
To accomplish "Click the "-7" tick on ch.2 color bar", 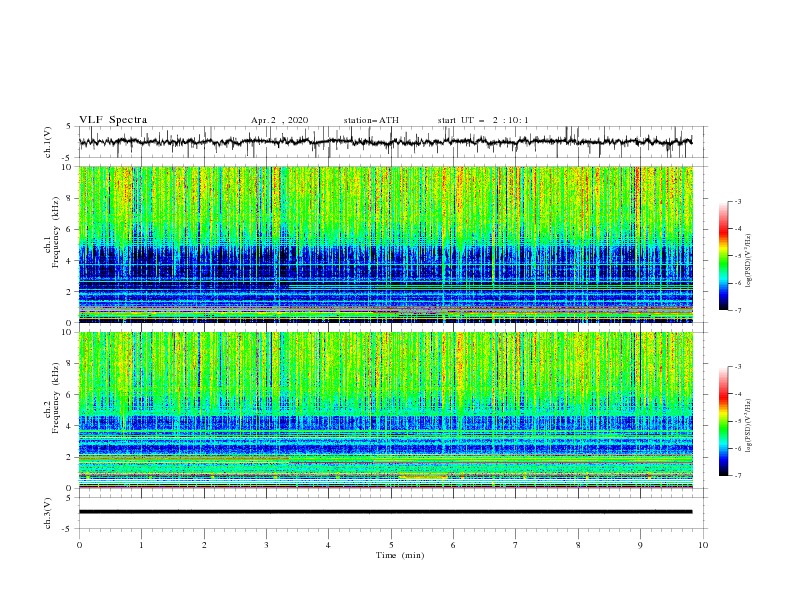I will tap(738, 475).
